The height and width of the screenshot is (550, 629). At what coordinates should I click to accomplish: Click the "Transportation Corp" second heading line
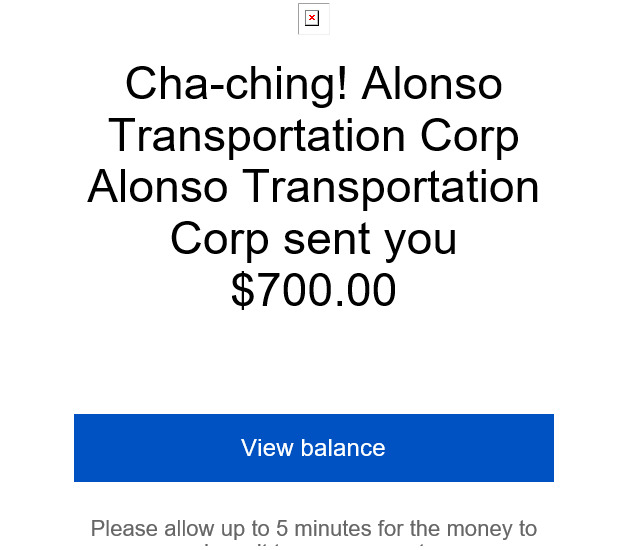coord(314,136)
